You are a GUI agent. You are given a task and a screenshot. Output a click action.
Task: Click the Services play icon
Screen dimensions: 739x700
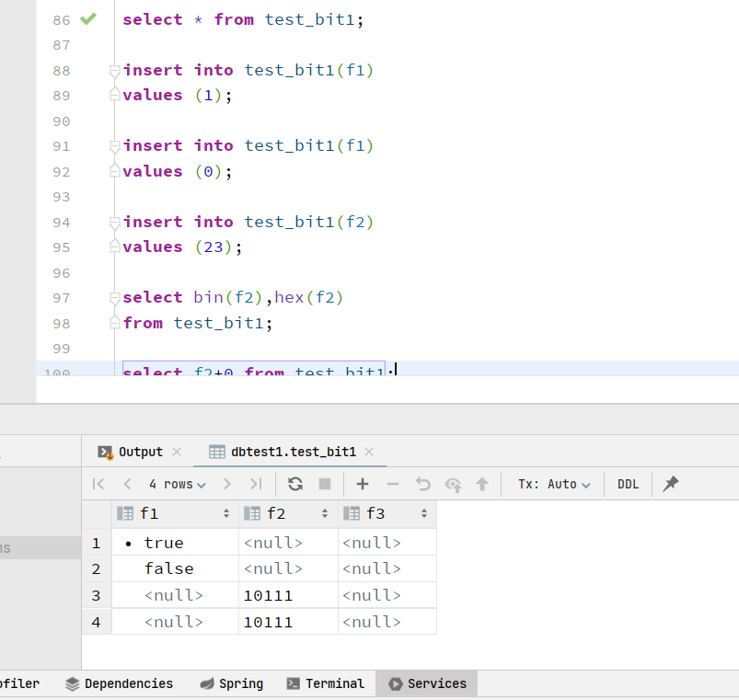point(396,684)
